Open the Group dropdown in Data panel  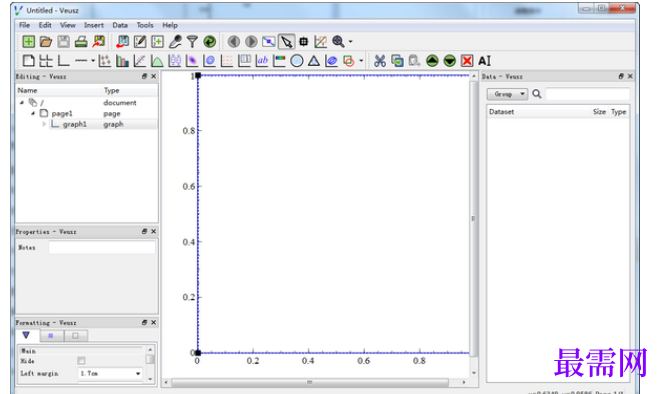click(507, 94)
